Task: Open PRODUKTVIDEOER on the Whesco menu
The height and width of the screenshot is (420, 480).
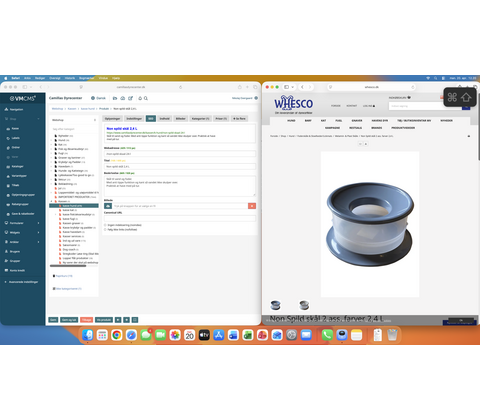Action: 403,128
